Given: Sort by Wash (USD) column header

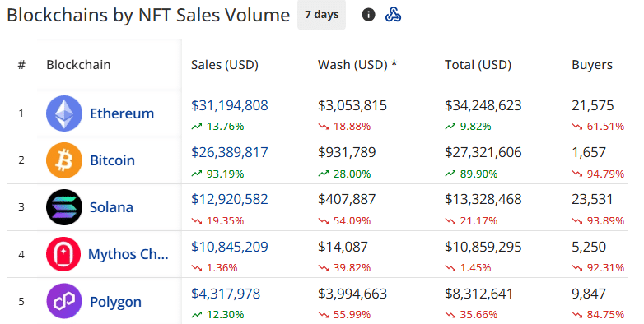Looking at the screenshot, I should 357,65.
